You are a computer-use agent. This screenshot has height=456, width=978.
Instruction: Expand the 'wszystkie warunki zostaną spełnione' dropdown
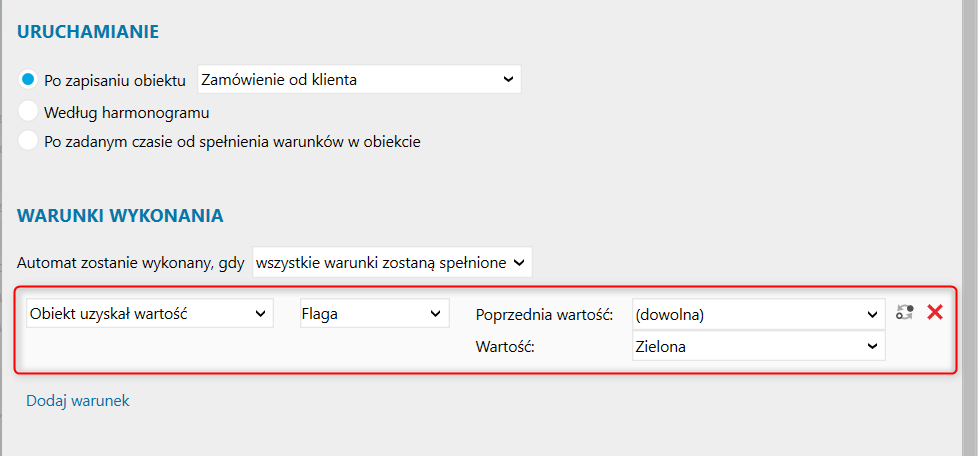click(392, 262)
